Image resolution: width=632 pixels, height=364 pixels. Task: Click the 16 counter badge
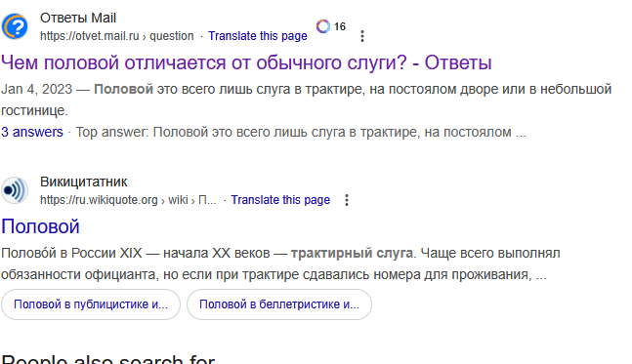point(340,26)
